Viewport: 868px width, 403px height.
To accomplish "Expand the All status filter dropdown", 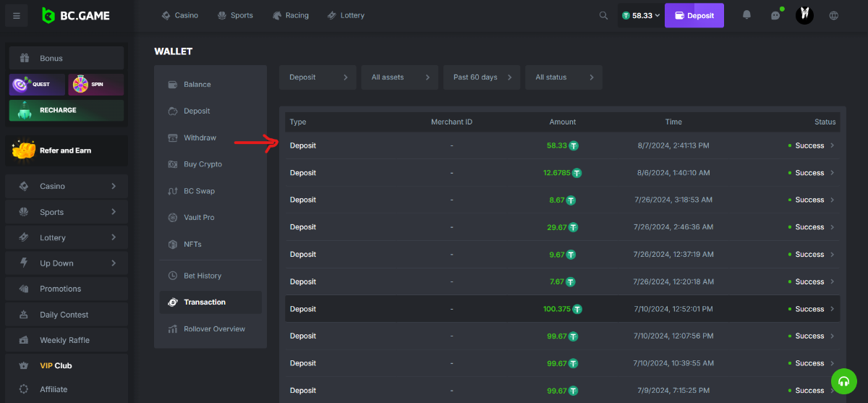I will tap(564, 77).
